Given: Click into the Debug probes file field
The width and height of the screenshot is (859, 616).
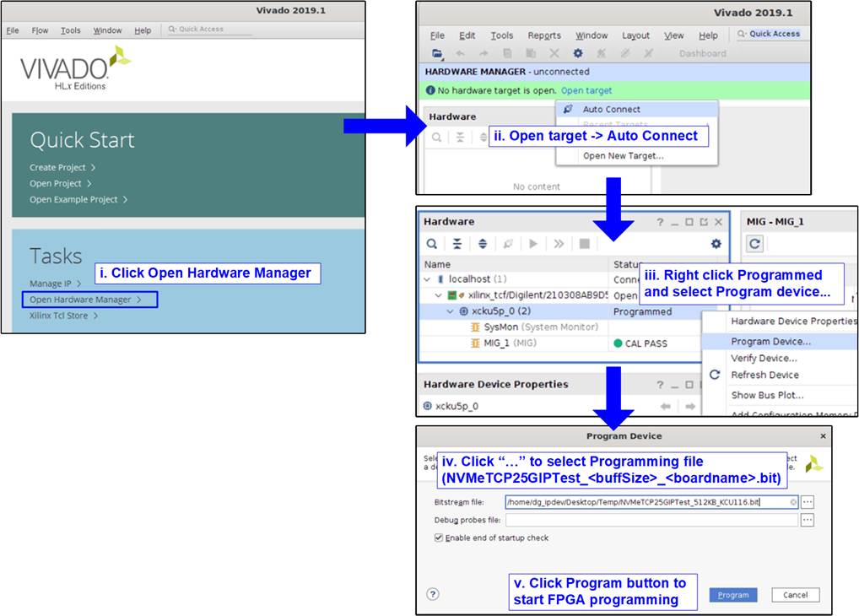Looking at the screenshot, I should (651, 521).
